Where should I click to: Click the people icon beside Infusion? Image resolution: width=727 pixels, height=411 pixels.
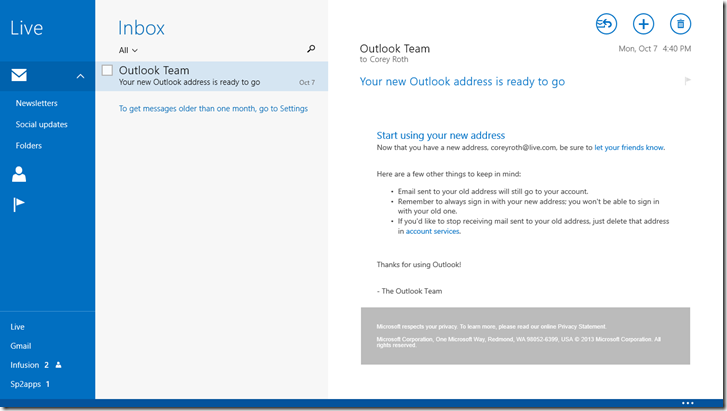[x=58, y=365]
